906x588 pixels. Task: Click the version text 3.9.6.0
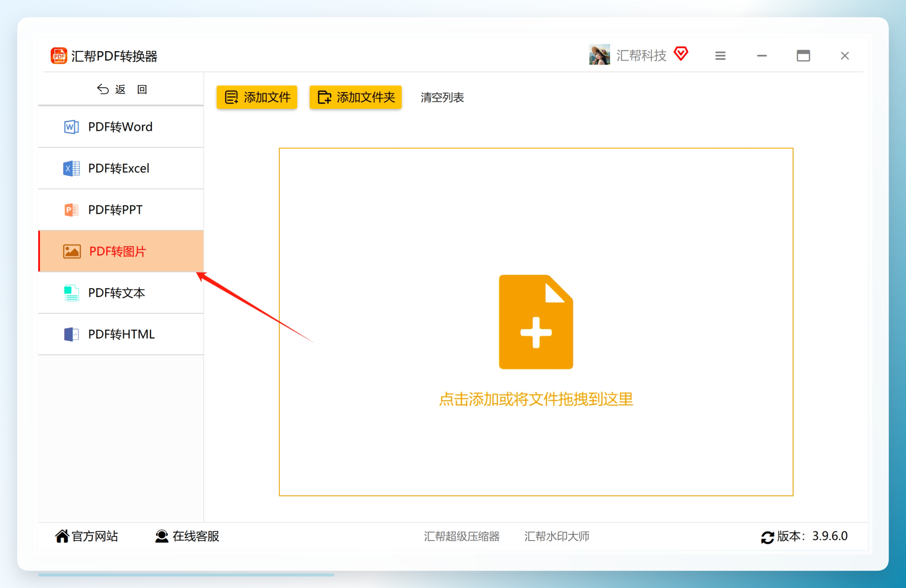click(830, 536)
